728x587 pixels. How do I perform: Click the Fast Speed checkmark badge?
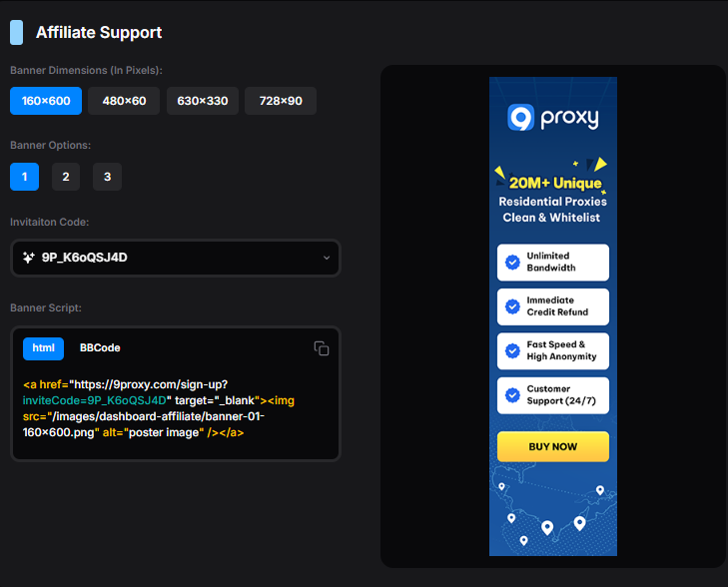click(x=512, y=350)
